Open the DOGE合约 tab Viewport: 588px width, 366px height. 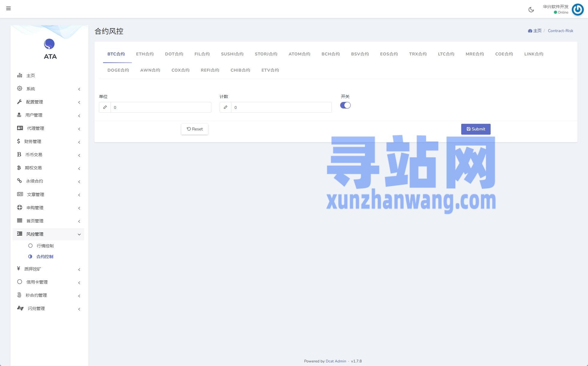118,70
